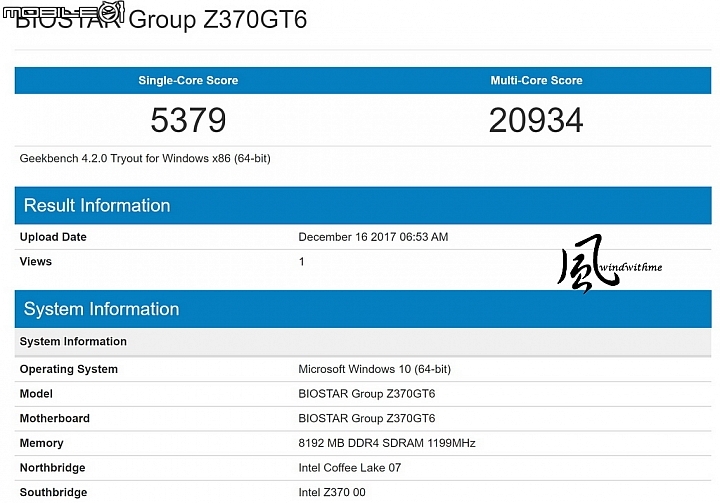
Task: Click the Geekbench 4.2.0 Tryout version line
Action: 145,158
